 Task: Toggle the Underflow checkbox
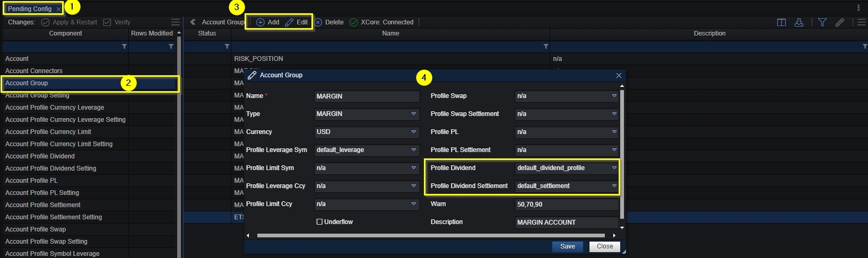[x=319, y=222]
